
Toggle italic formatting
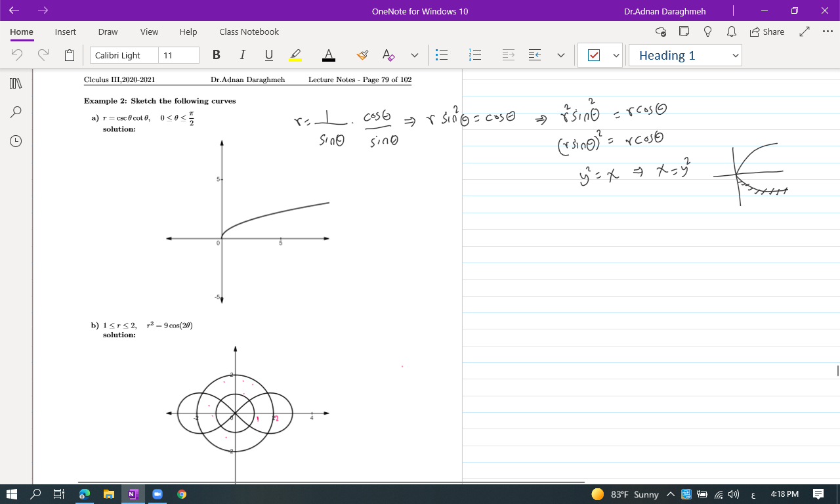pos(242,55)
